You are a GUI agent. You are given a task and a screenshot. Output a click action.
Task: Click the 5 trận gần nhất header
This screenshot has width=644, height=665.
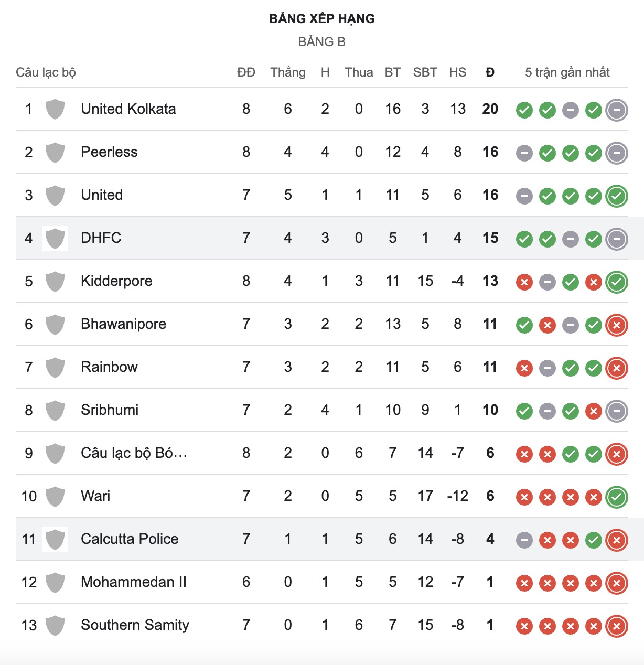point(567,72)
